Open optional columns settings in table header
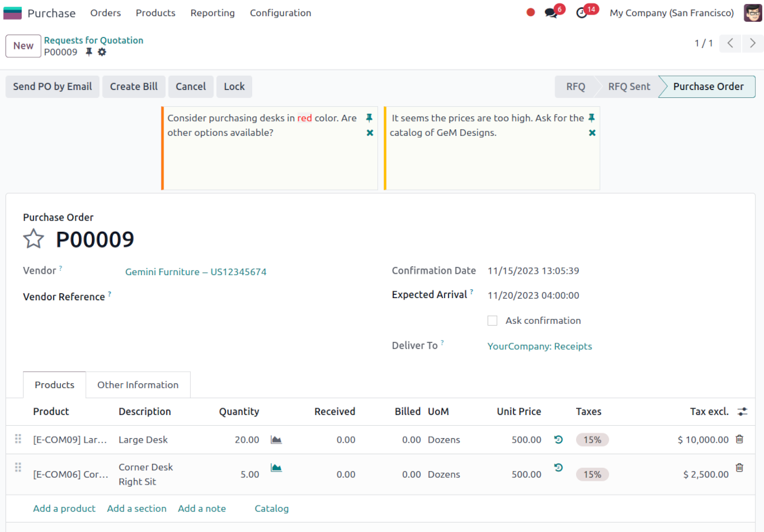 point(742,412)
